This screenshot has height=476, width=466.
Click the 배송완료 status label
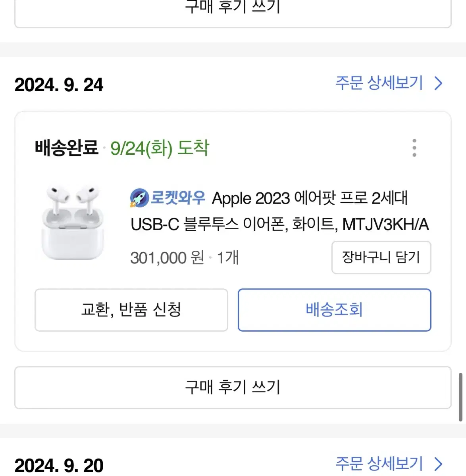click(x=66, y=148)
